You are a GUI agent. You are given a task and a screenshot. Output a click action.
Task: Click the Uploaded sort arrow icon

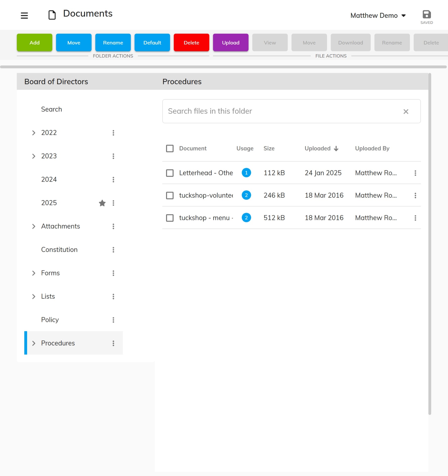point(336,149)
